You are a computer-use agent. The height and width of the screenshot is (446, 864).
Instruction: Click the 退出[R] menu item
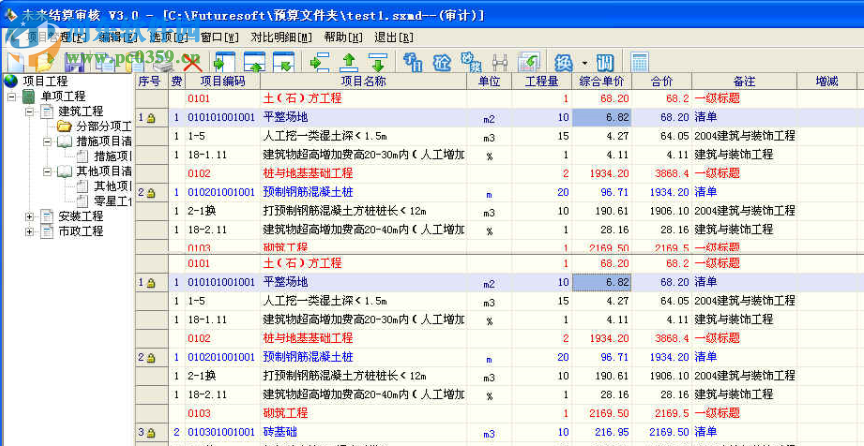(394, 37)
